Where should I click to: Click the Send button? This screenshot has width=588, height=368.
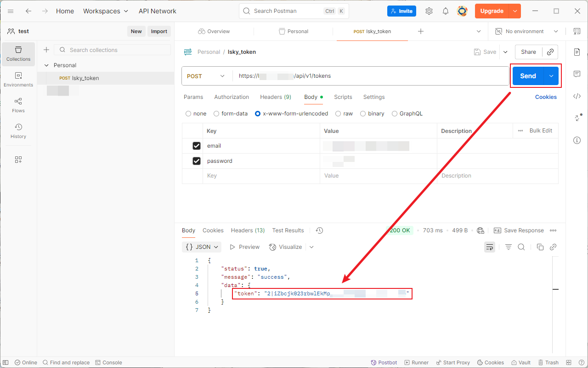click(x=528, y=76)
